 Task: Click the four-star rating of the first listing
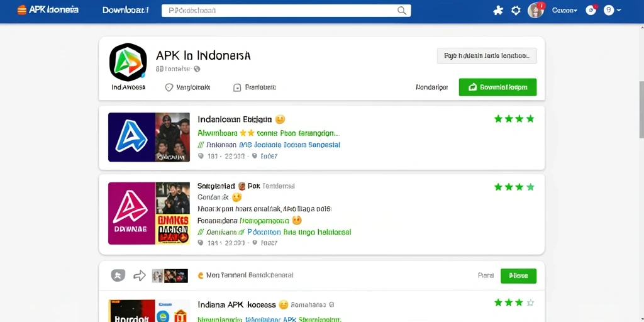coord(514,119)
